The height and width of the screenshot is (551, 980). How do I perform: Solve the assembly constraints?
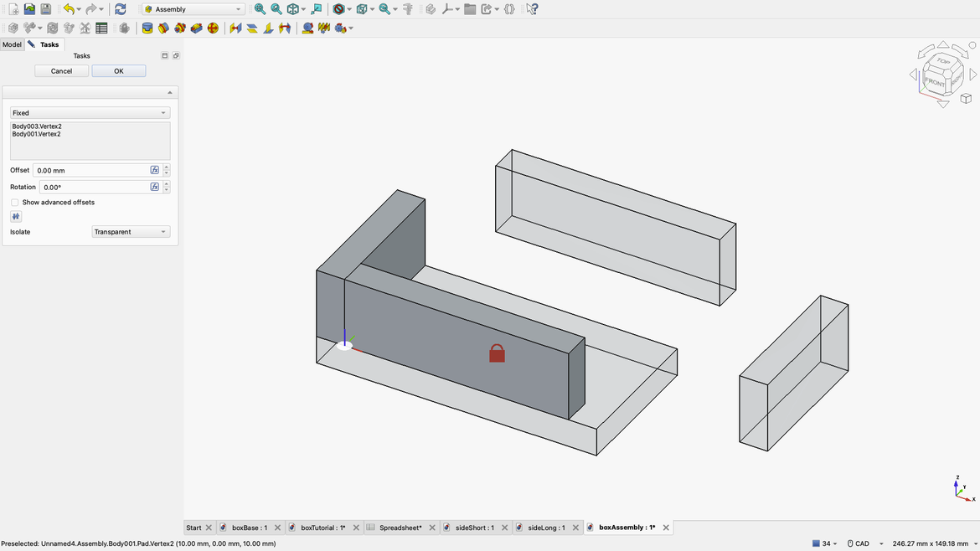point(52,28)
